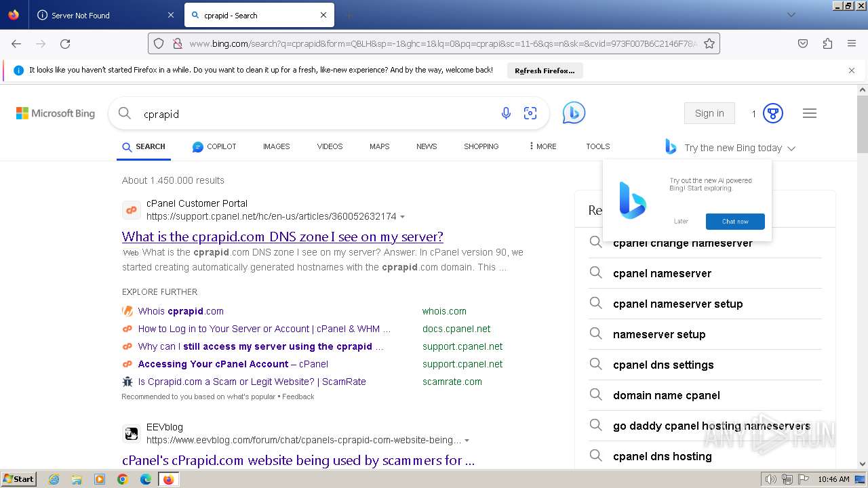Launch Chrome from the taskbar
868x488 pixels.
point(123,479)
